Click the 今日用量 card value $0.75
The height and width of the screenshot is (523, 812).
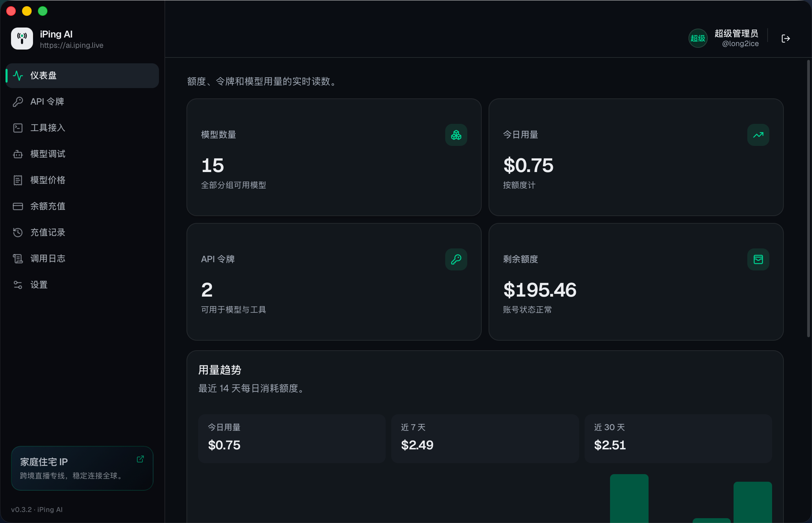point(528,166)
